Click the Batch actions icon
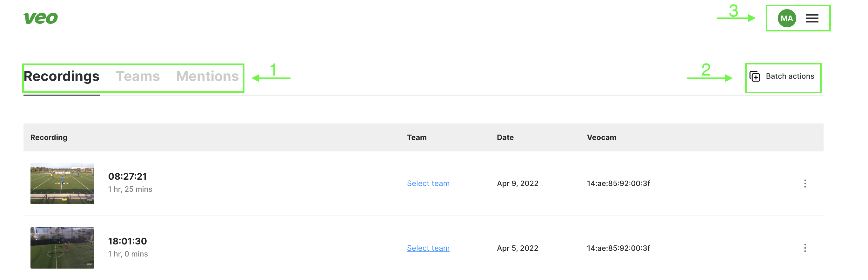 pos(755,77)
